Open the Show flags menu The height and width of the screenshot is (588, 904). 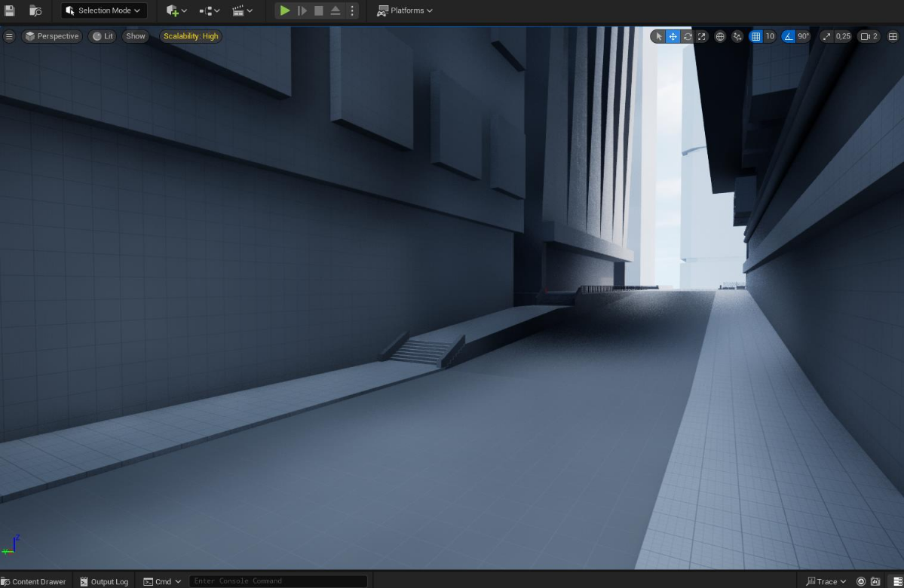tap(135, 36)
